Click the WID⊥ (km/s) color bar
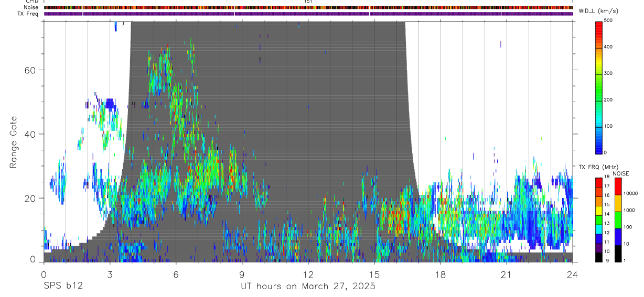 (x=599, y=87)
